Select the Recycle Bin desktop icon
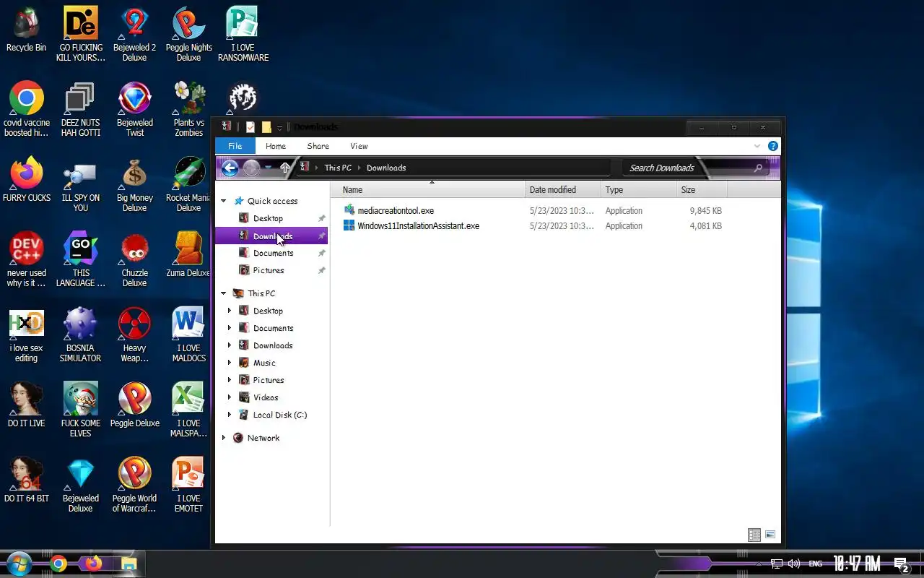Image resolution: width=924 pixels, height=578 pixels. tap(26, 30)
